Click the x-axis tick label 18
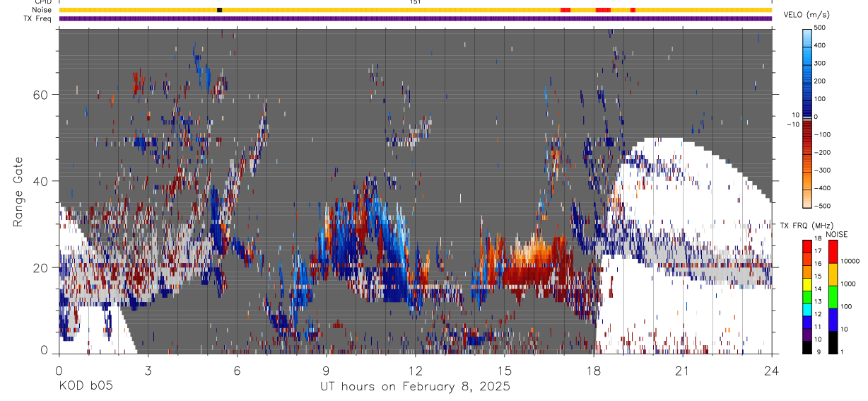The height and width of the screenshot is (401, 868). coord(593,371)
